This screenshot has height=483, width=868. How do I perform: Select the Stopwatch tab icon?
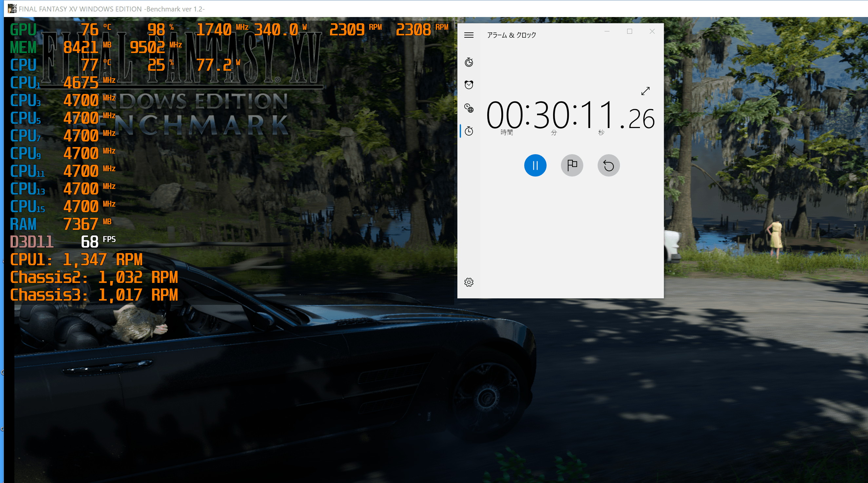[x=469, y=131]
